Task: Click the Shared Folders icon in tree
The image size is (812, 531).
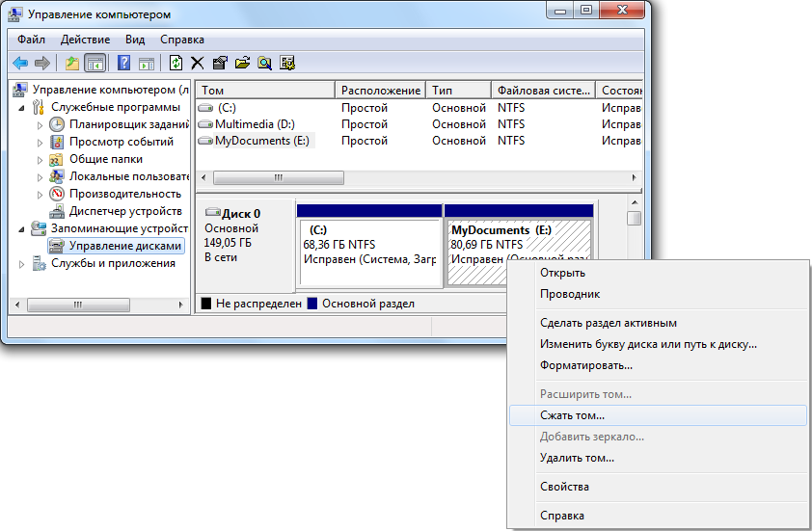Action: click(x=56, y=159)
